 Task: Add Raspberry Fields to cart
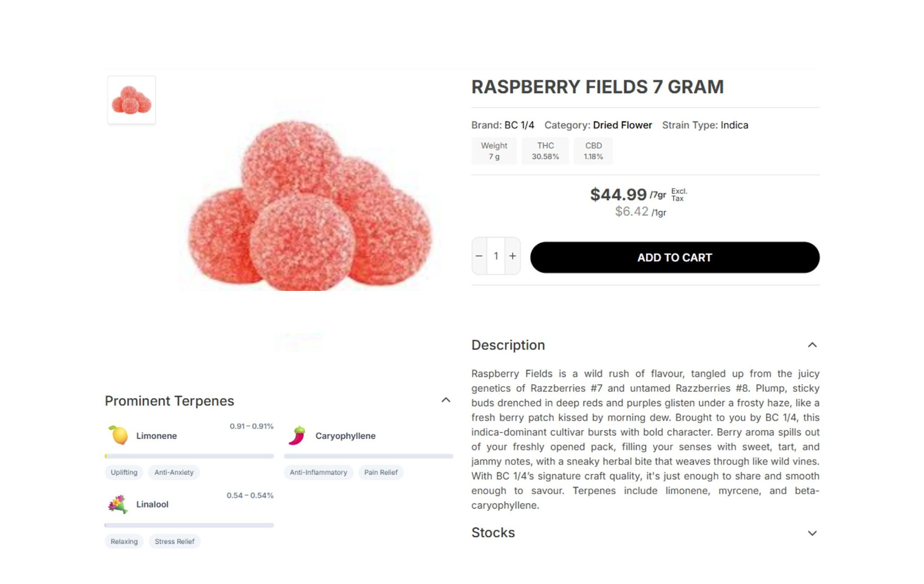pyautogui.click(x=674, y=257)
